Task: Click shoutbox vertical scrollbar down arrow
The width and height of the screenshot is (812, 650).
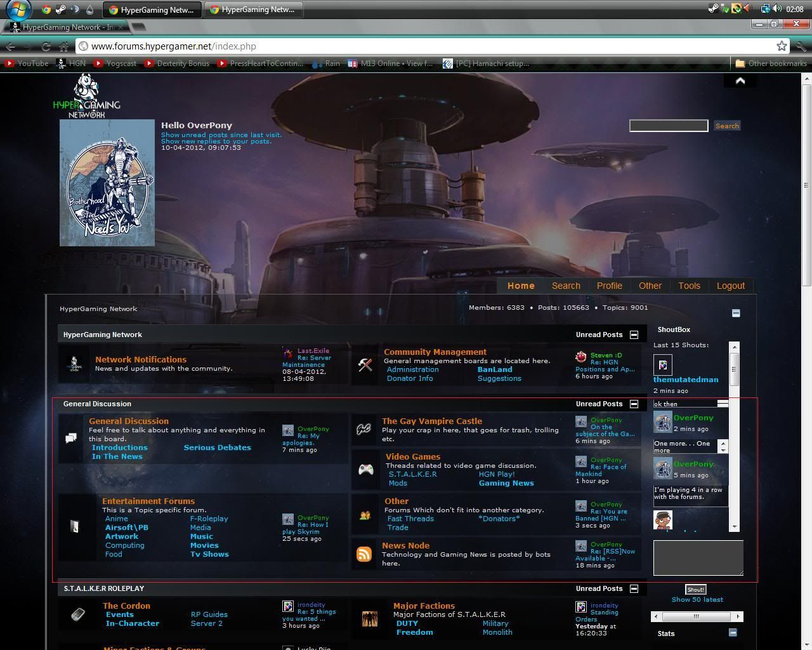Action: point(734,526)
